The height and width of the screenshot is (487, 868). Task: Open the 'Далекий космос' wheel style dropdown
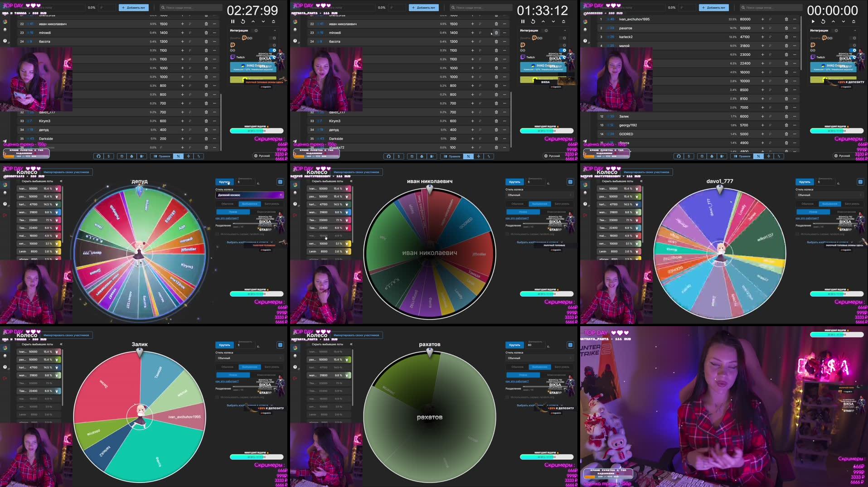pos(249,195)
